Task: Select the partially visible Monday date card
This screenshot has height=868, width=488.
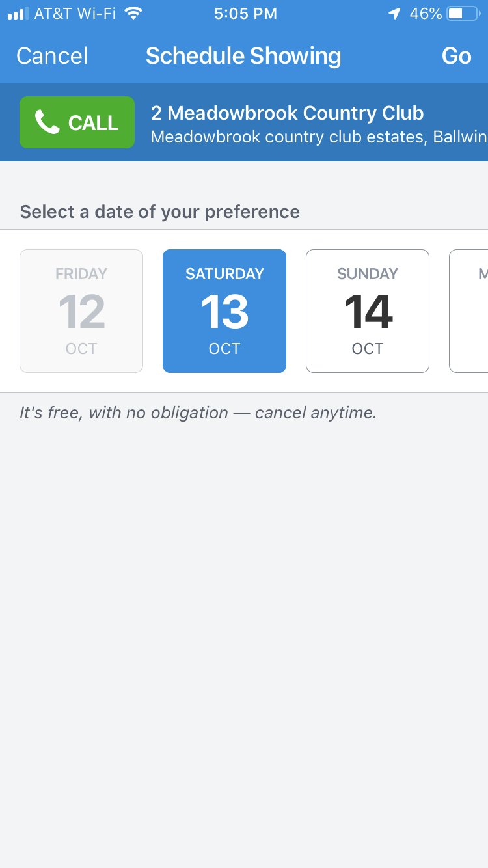Action: coord(468,311)
